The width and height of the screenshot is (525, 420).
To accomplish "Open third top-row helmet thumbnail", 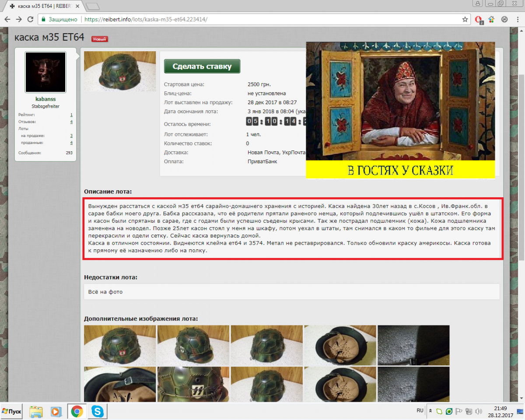I will point(267,345).
